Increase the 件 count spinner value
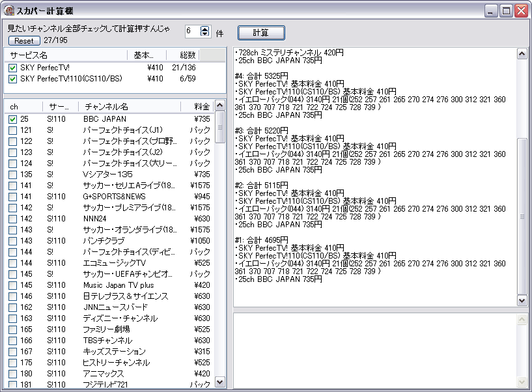Viewport: 532px width, 392px height. (204, 29)
